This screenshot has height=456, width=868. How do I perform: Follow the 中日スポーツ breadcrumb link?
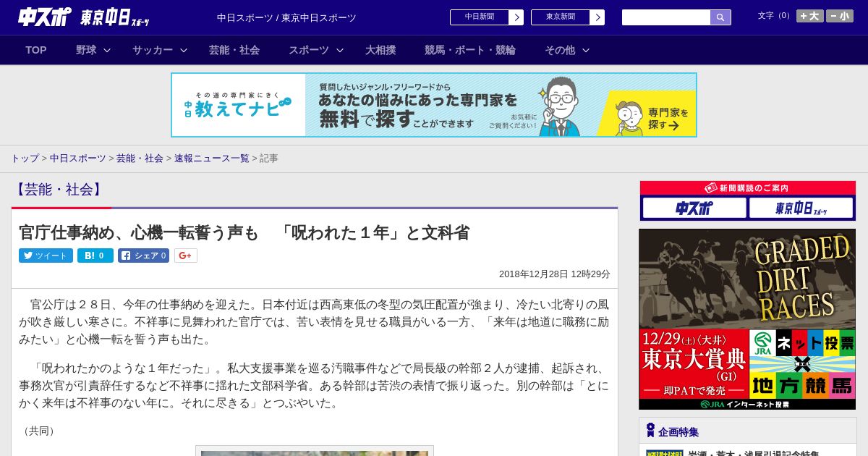78,158
